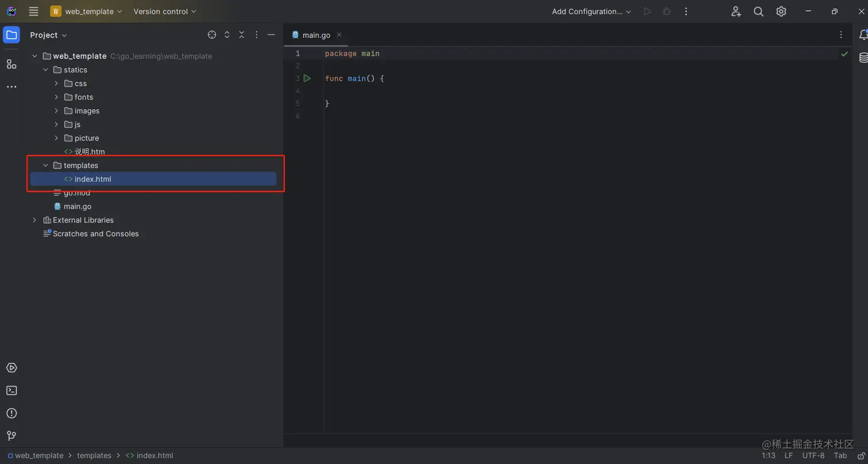Open the Add Configuration dropdown
868x464 pixels.
pos(591,11)
